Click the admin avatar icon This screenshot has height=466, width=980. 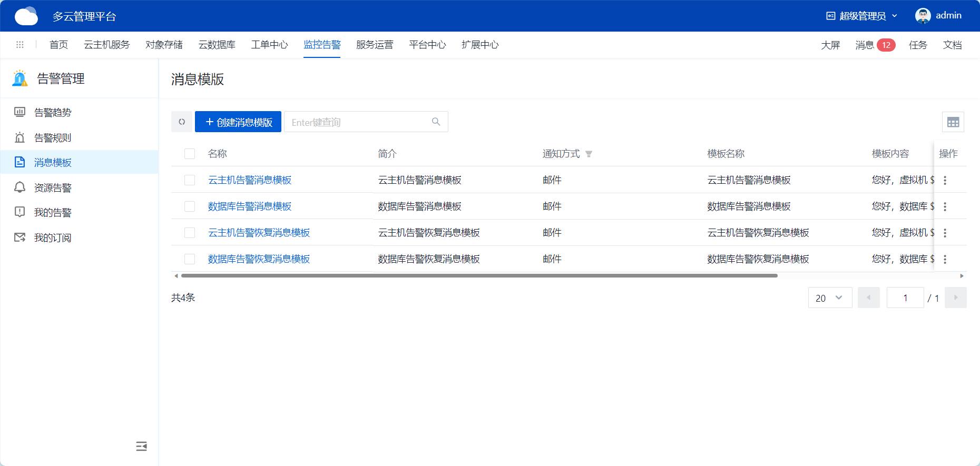(923, 16)
